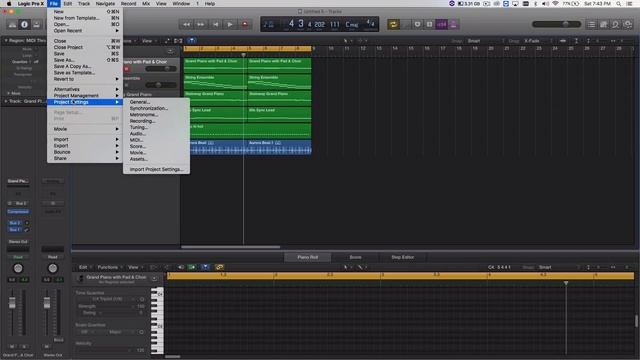
Task: Open Notification Center icon
Action: 630,4
